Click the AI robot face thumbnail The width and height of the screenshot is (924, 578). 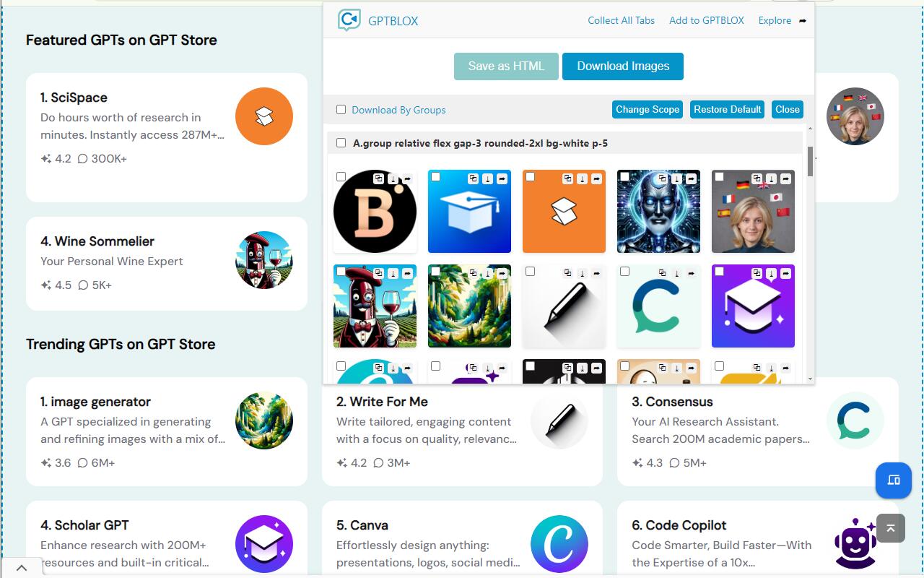pyautogui.click(x=658, y=212)
